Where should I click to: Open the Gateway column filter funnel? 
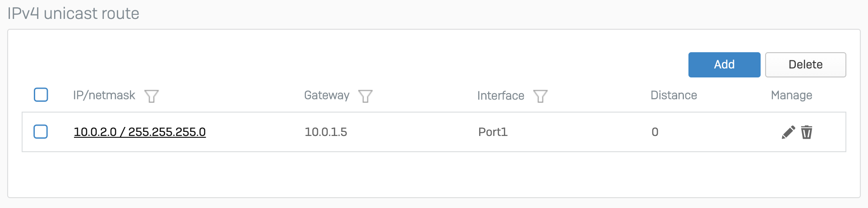365,96
